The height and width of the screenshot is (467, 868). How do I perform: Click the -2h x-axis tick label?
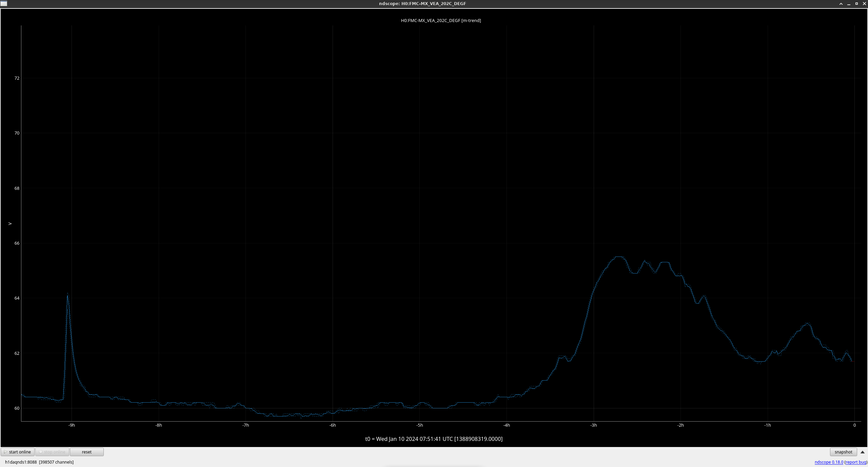coord(680,425)
